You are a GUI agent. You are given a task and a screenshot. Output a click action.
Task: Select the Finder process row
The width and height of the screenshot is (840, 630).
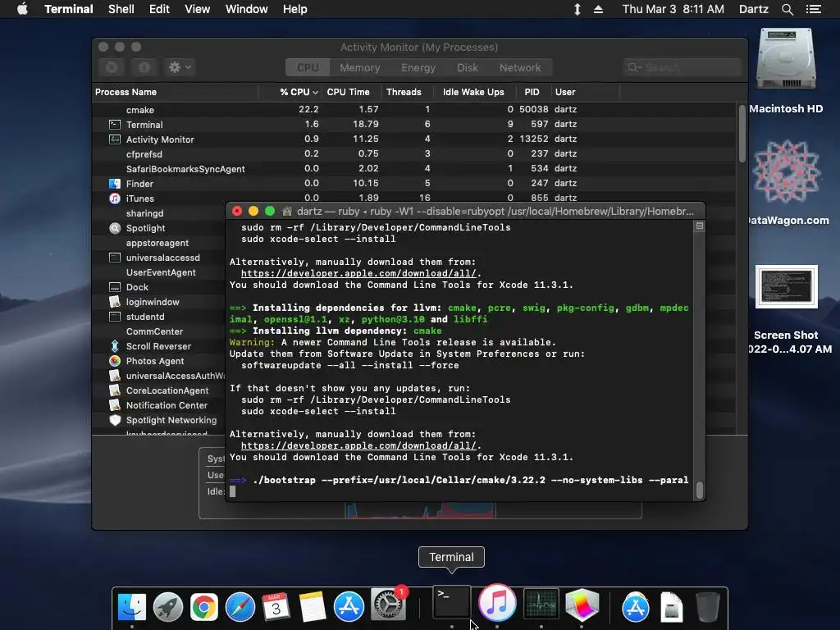[414, 183]
